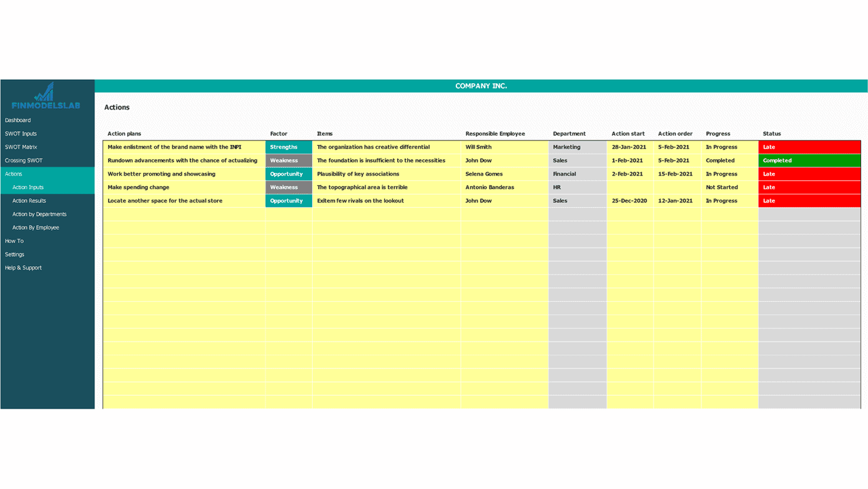The height and width of the screenshot is (489, 868).
Task: Select the Actions sidebar section
Action: [14, 174]
